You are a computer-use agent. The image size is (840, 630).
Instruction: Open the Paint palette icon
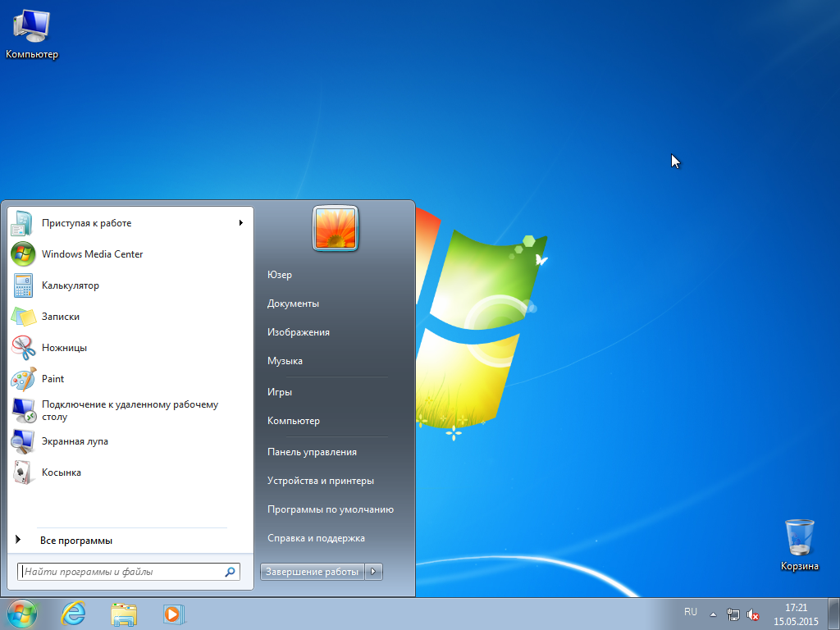pyautogui.click(x=23, y=379)
